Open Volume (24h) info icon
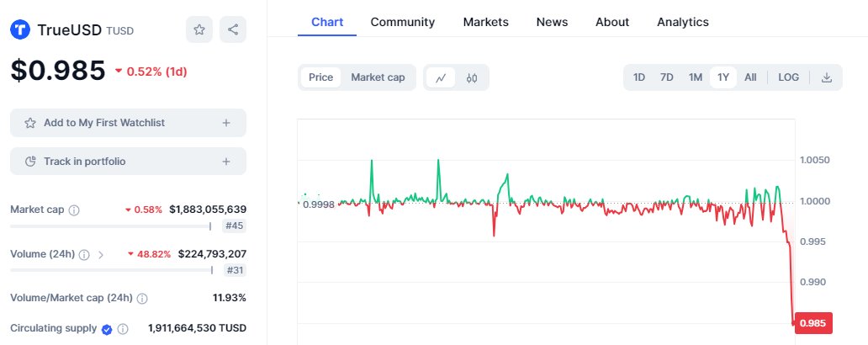The image size is (868, 345). tap(84, 255)
